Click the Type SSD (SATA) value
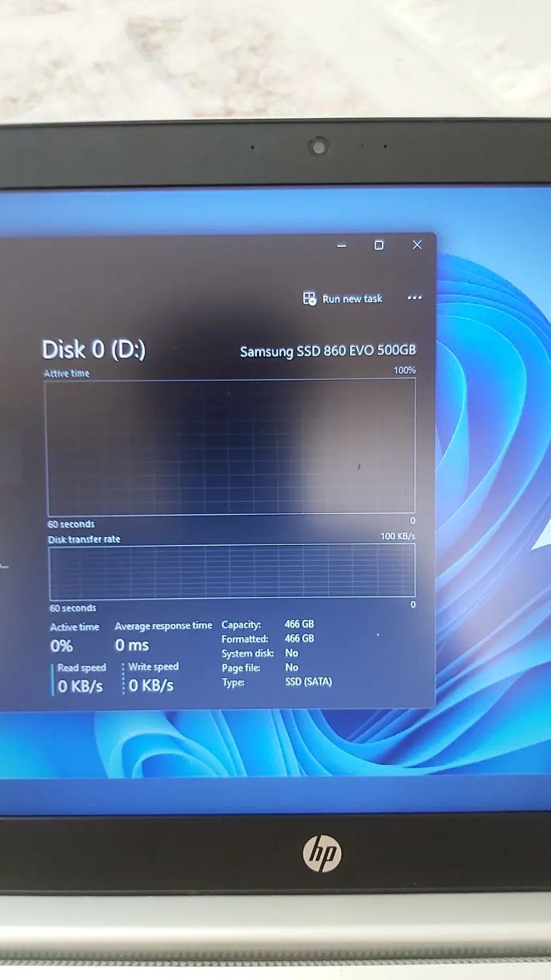 [308, 681]
